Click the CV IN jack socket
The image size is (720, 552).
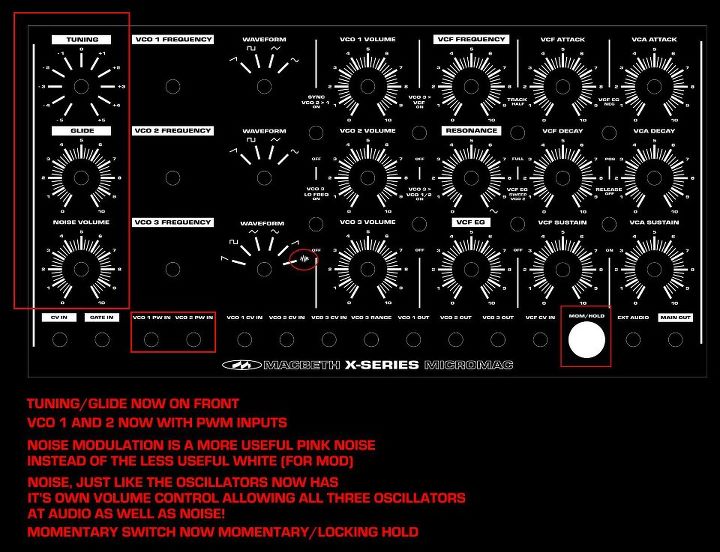click(x=60, y=339)
